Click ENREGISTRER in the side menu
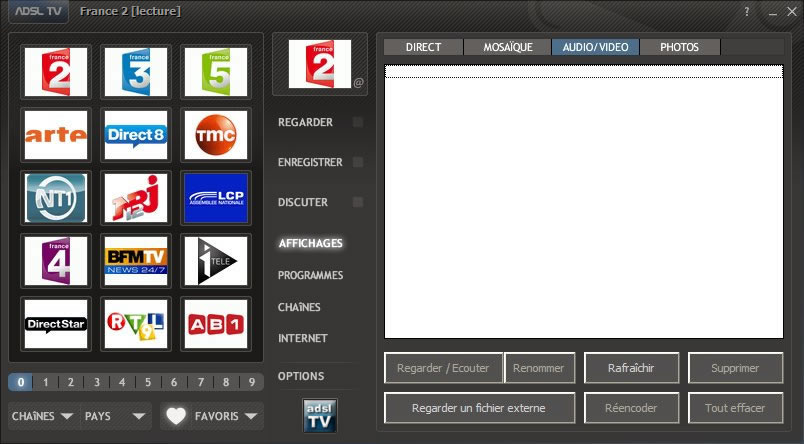 pos(310,163)
